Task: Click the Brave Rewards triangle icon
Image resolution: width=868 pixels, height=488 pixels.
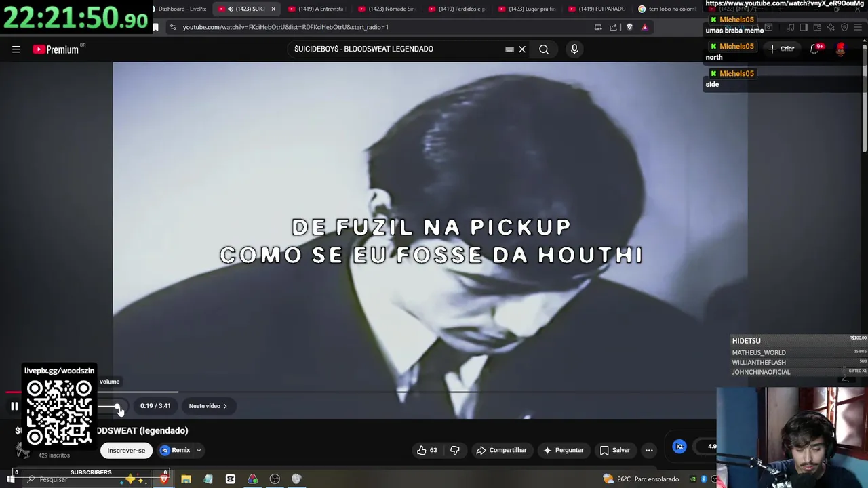Action: (644, 27)
